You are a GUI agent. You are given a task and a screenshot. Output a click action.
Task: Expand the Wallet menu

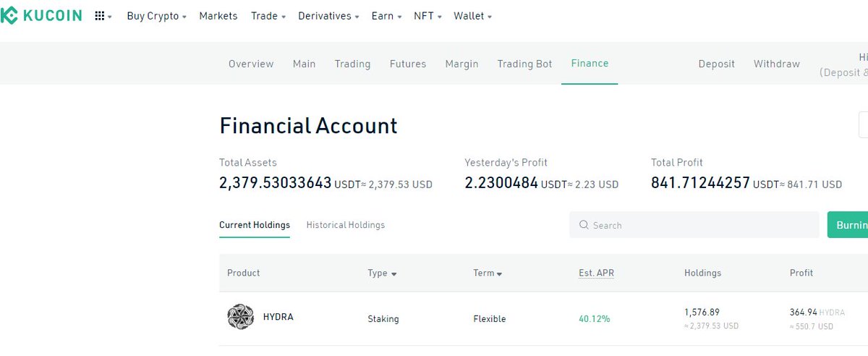[473, 16]
